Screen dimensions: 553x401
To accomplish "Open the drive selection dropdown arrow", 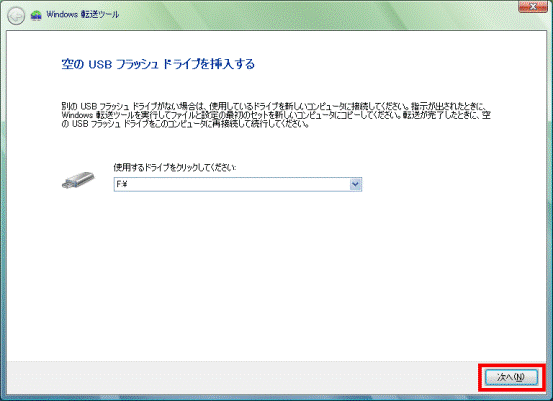I will click(x=356, y=184).
